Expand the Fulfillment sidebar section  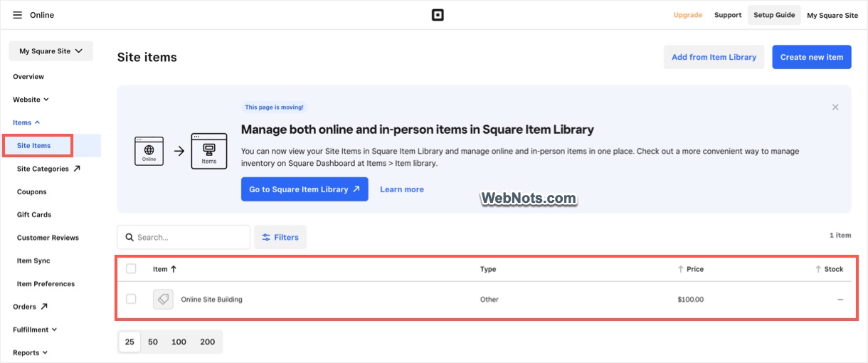pos(35,330)
